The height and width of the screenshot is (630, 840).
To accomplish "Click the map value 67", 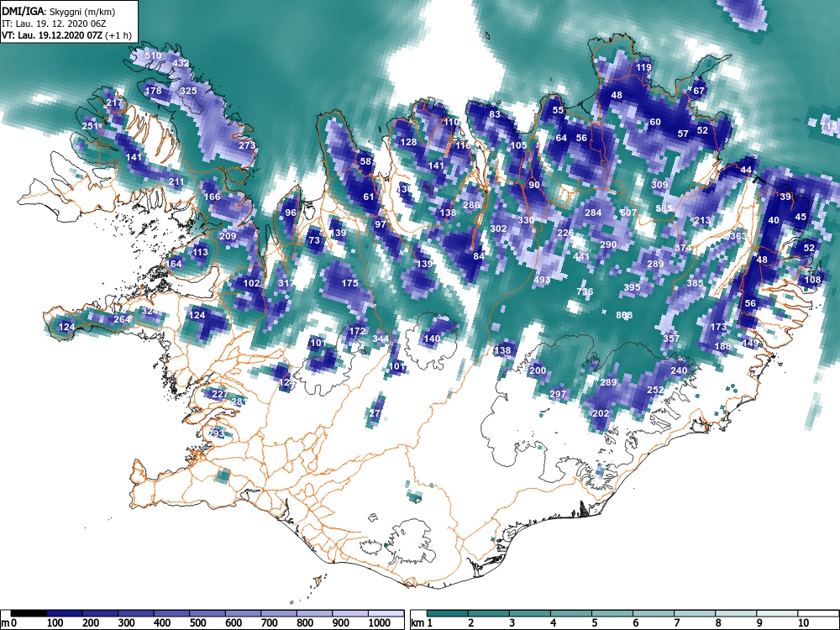I will [699, 91].
